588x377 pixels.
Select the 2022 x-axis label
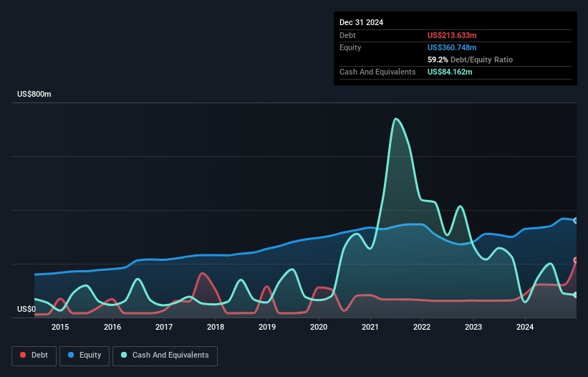tap(422, 328)
